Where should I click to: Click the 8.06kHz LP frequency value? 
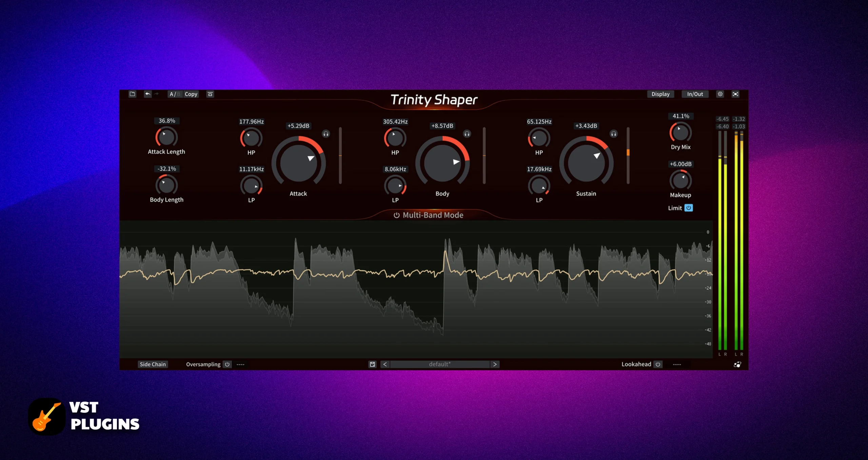(x=395, y=169)
